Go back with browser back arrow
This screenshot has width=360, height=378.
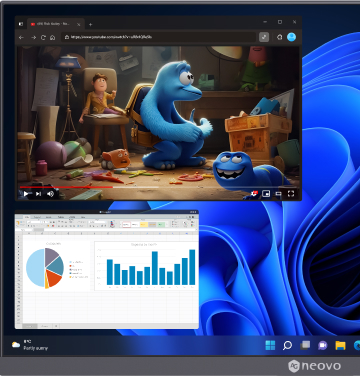21,37
